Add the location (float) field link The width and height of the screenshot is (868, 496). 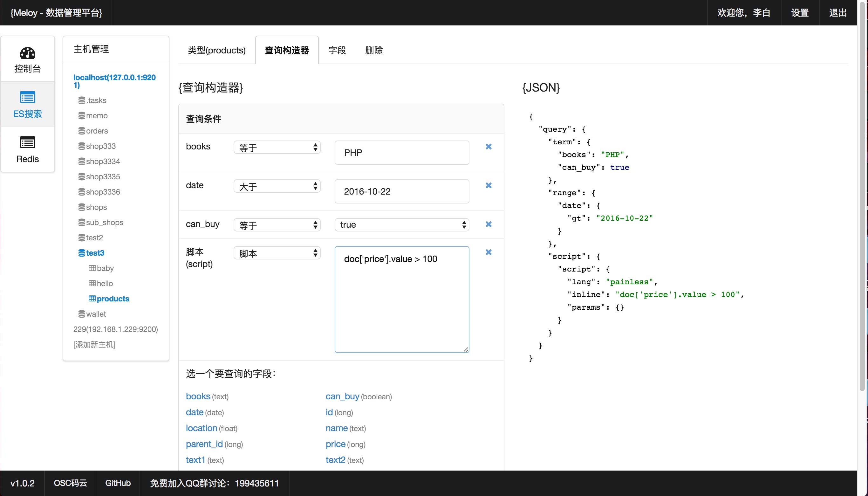click(202, 428)
